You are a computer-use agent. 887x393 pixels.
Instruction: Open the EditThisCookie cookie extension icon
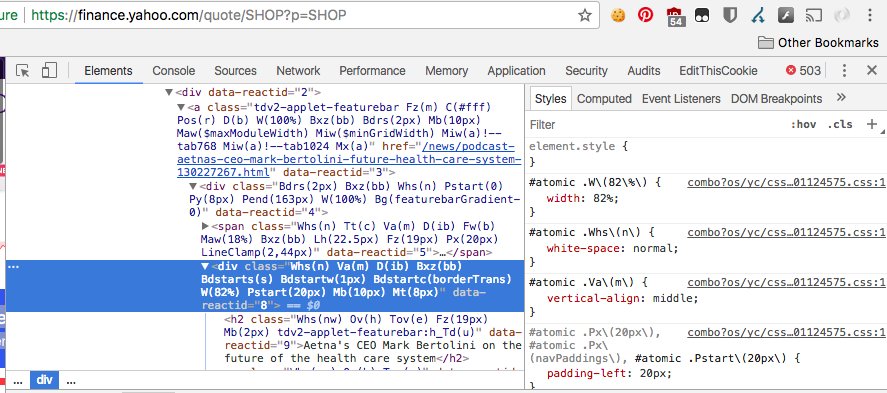click(x=618, y=15)
